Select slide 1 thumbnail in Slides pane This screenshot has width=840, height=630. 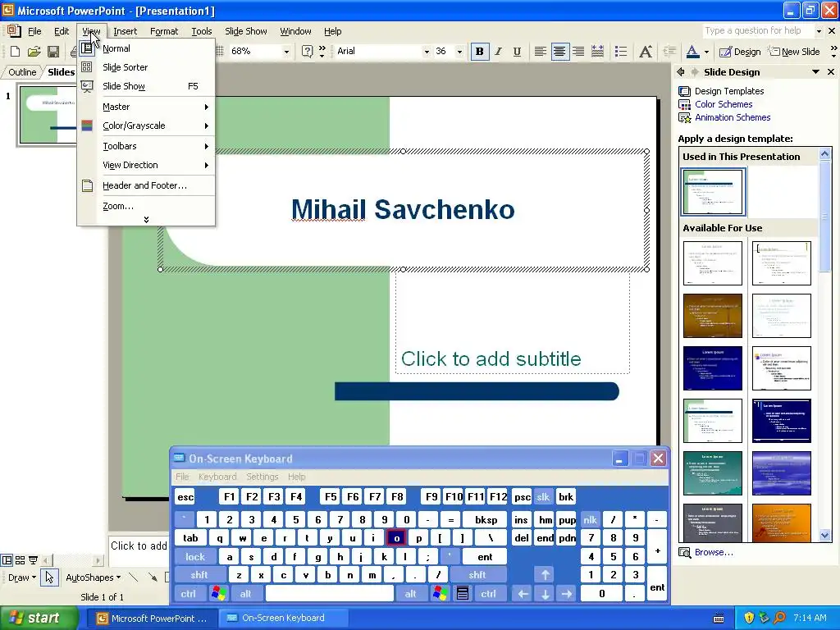[48, 115]
